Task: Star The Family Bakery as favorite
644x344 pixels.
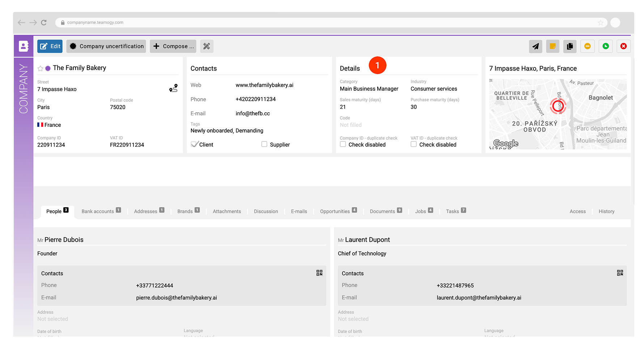Action: [40, 68]
